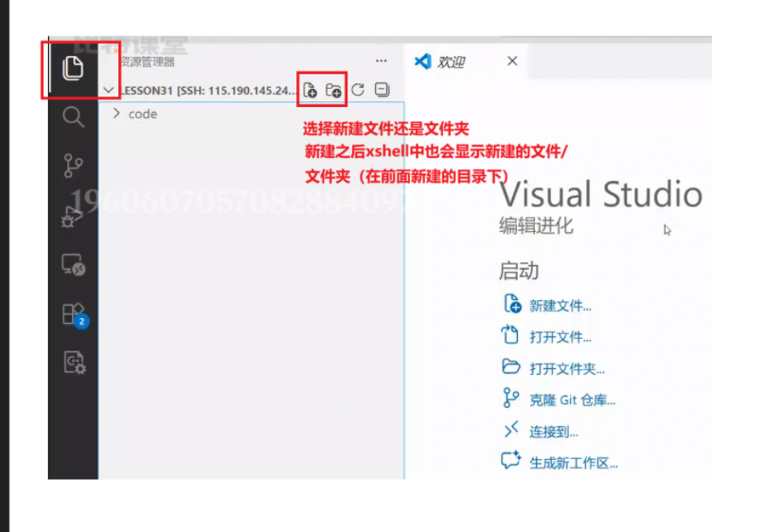This screenshot has height=532, width=783.
Task: Click the Visual Studio heading text
Action: coord(601,194)
